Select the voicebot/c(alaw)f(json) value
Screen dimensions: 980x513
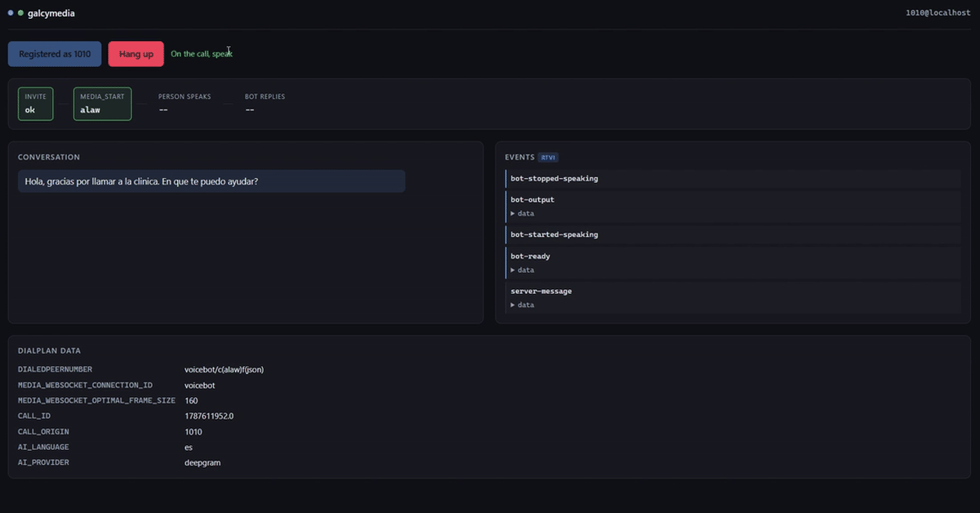[224, 369]
